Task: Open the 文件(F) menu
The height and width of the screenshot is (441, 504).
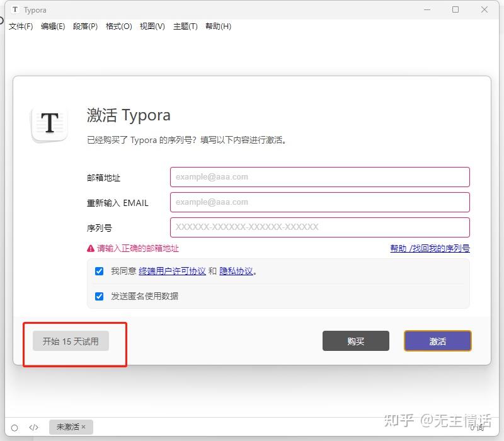Action: [x=20, y=26]
